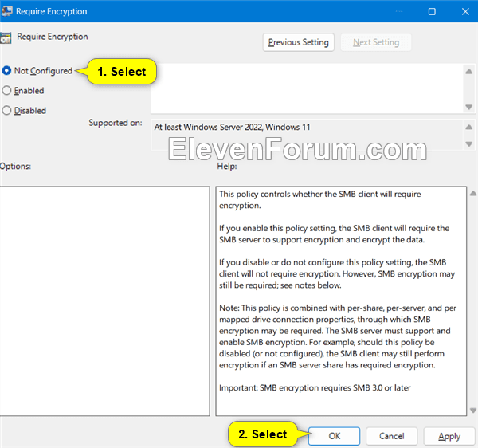Click the comment box up scroll arrow
Screen dimensions: 478x448
(469, 72)
